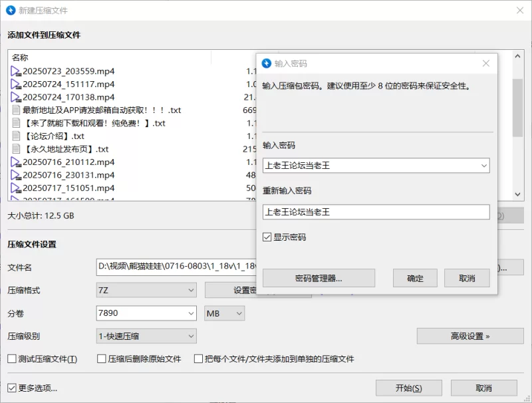This screenshot has width=532, height=403.
Task: Click the 设置密码 button behind the dialog
Action: coord(231,291)
